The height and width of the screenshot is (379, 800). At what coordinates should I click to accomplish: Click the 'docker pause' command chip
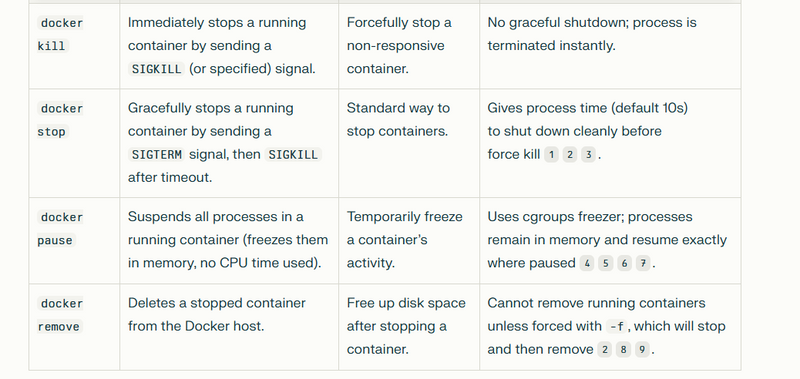point(60,229)
